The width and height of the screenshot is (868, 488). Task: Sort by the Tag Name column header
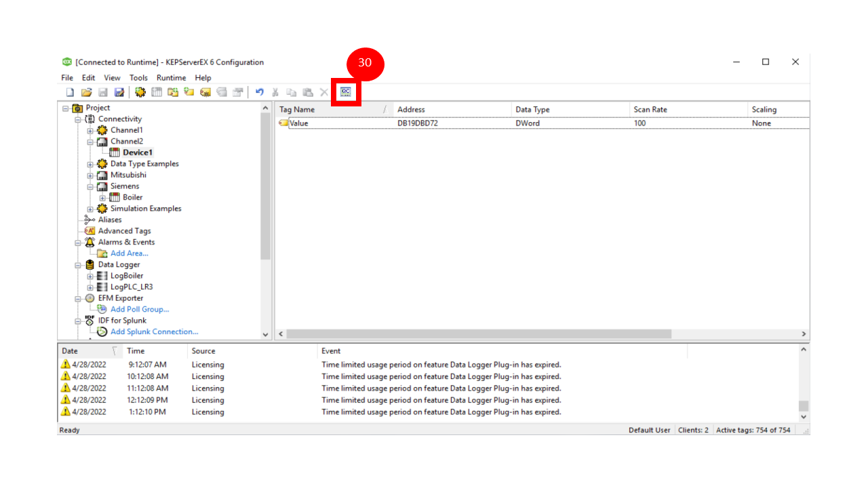tap(334, 109)
